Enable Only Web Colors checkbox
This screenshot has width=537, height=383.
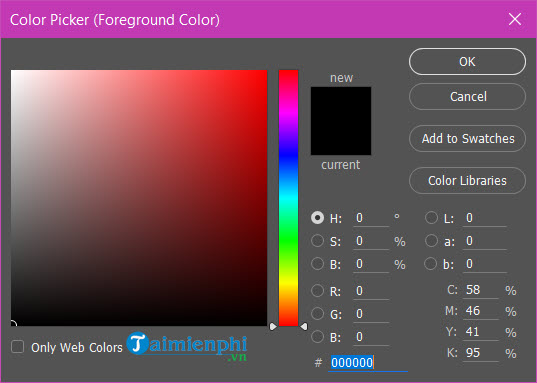pos(17,346)
